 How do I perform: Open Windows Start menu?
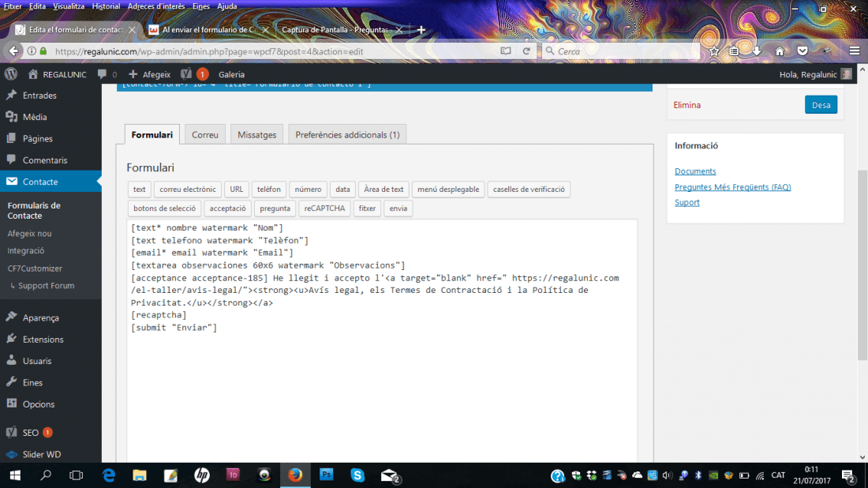[x=15, y=475]
